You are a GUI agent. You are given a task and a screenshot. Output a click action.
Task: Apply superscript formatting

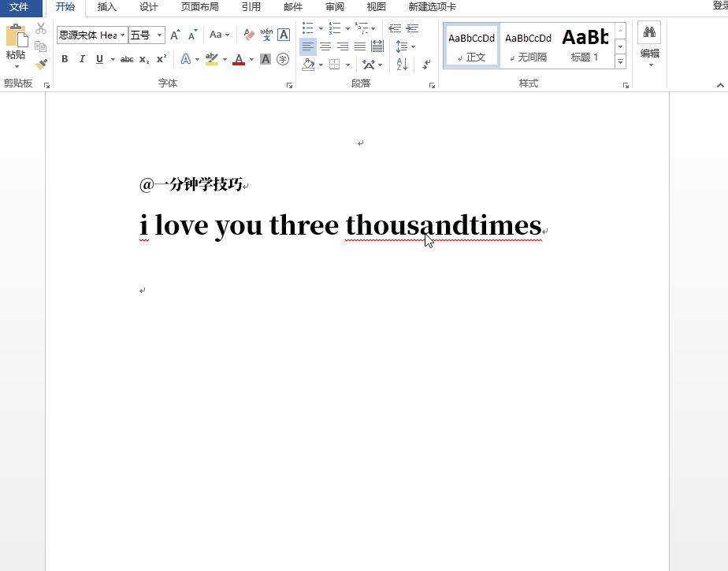click(162, 59)
